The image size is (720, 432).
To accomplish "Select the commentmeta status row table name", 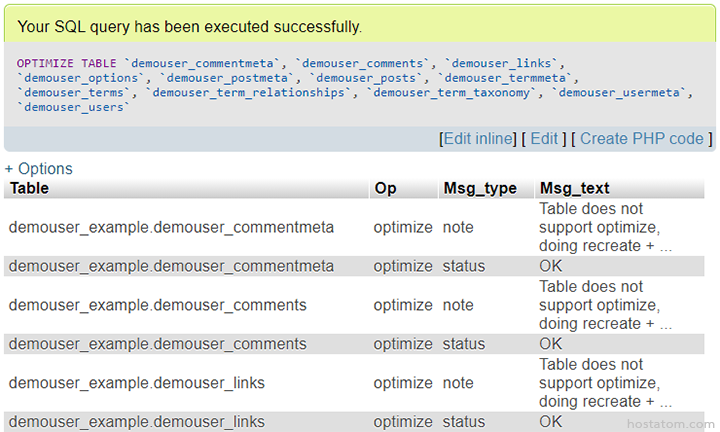I will [171, 266].
